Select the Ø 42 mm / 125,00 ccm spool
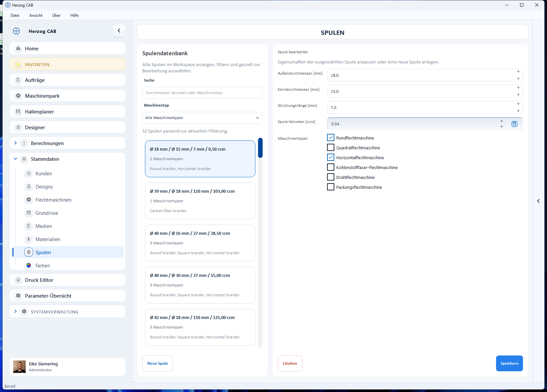547x392 pixels. (x=200, y=327)
